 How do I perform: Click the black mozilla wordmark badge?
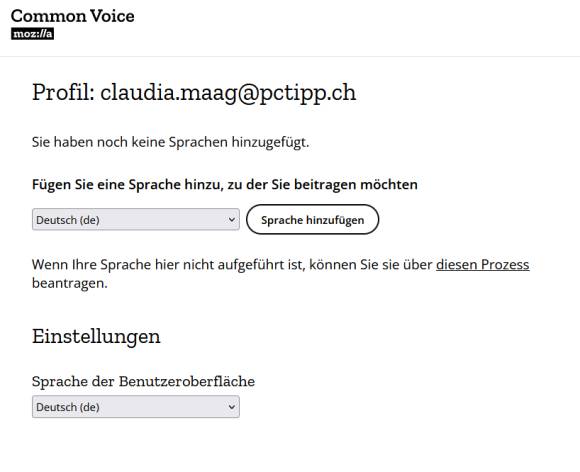pyautogui.click(x=33, y=34)
